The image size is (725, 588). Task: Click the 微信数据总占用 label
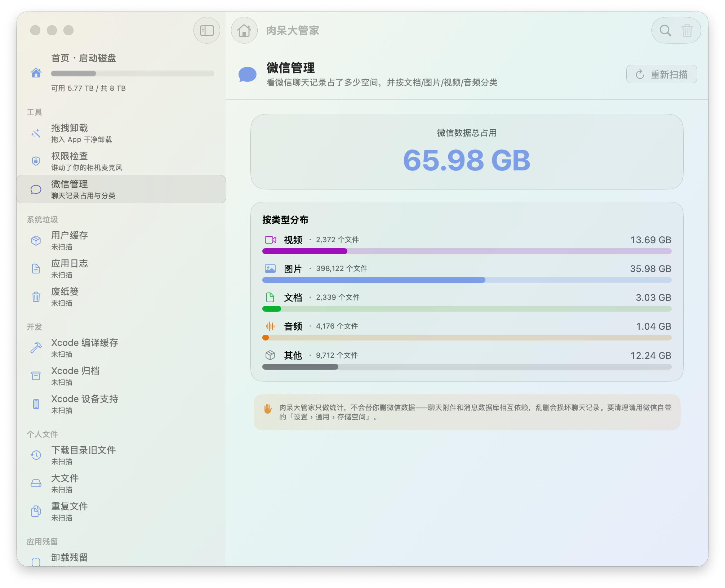click(x=467, y=133)
